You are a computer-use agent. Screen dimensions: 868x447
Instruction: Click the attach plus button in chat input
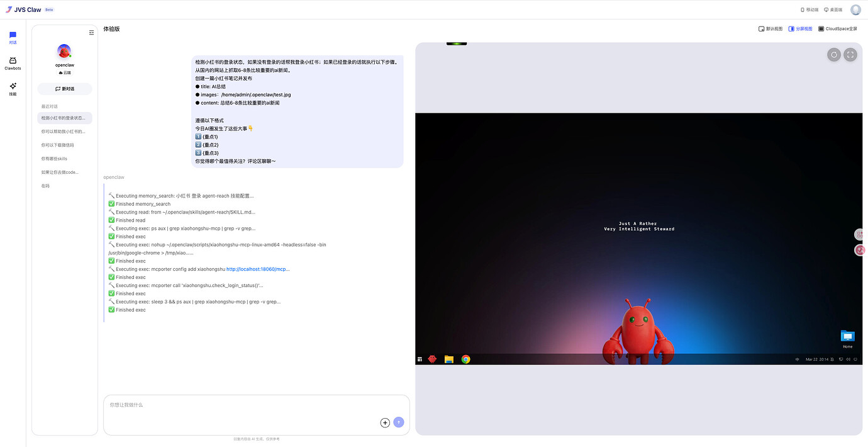pos(385,422)
